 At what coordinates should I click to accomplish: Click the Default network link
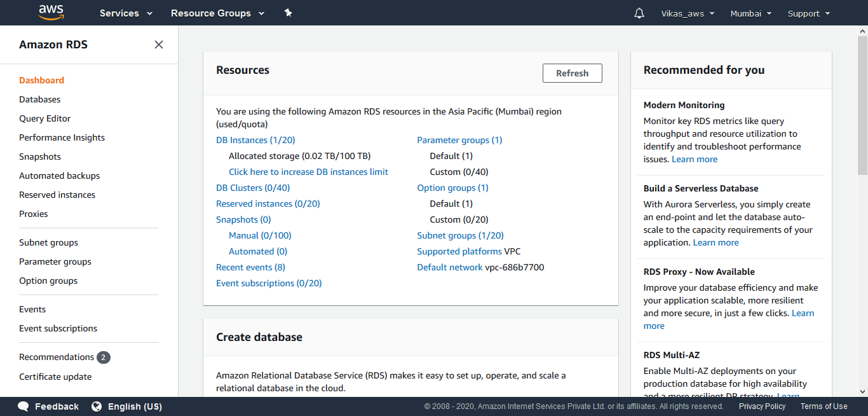pyautogui.click(x=450, y=267)
